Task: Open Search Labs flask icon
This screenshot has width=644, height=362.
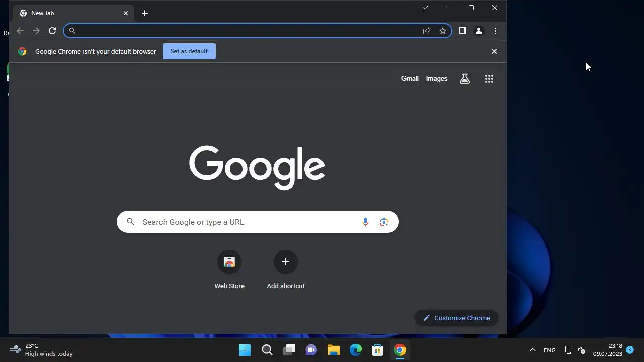Action: pos(465,79)
